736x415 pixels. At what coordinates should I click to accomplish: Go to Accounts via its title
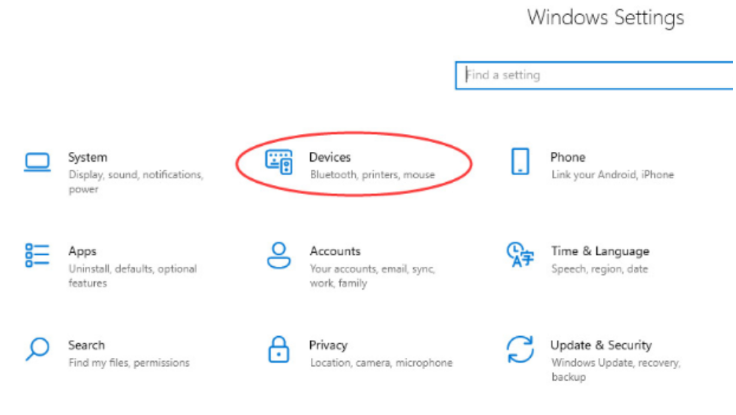click(335, 251)
